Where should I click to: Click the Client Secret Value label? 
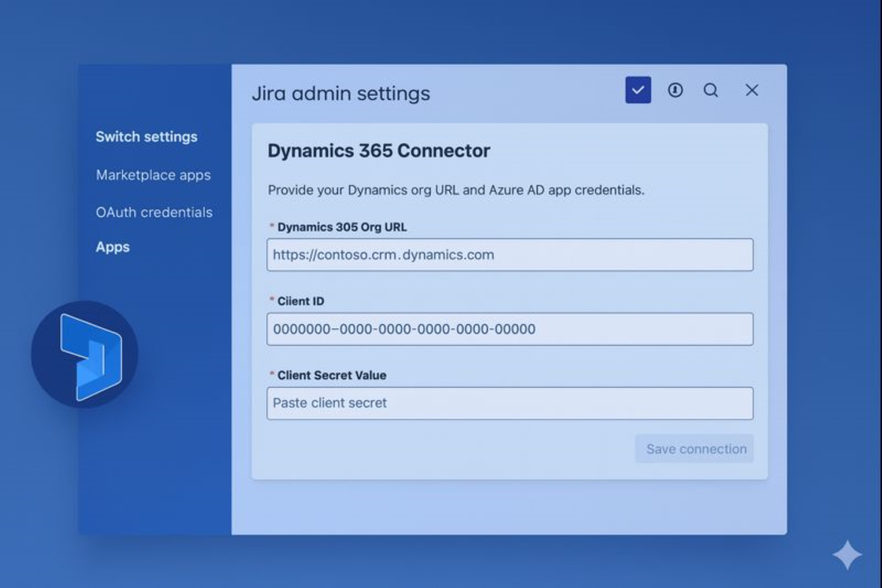pyautogui.click(x=331, y=375)
